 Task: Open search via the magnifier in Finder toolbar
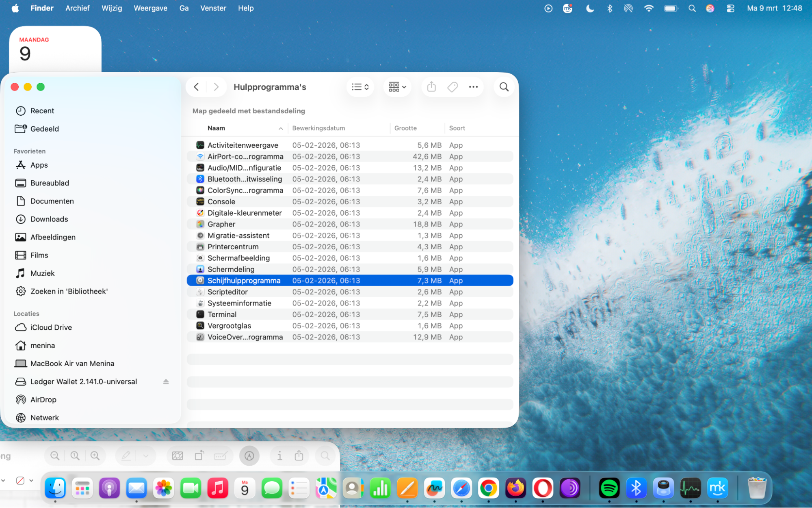(504, 86)
